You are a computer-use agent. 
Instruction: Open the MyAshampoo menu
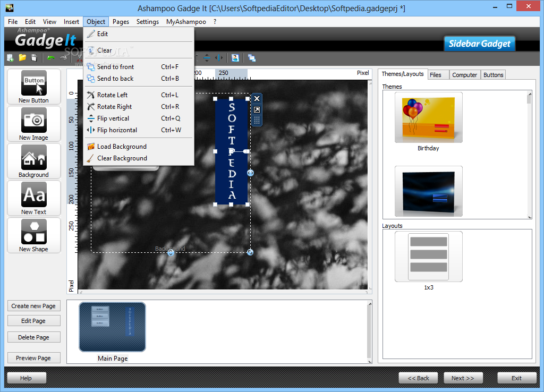click(x=186, y=21)
